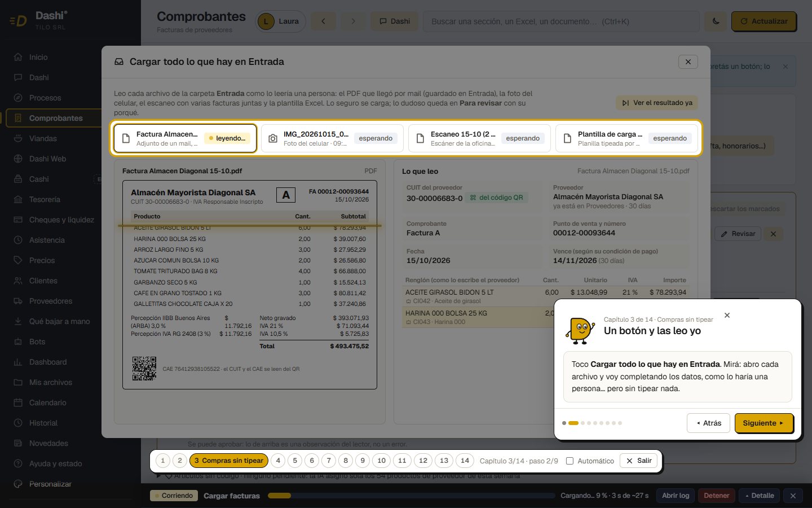Open Bots section
Image resolution: width=812 pixels, height=508 pixels.
coord(37,341)
